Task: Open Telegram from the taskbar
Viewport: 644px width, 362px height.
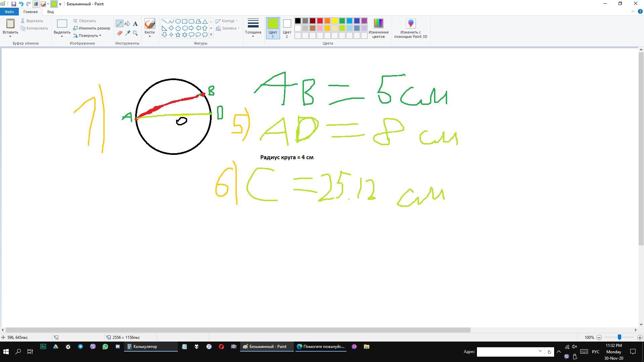Action: (80, 347)
